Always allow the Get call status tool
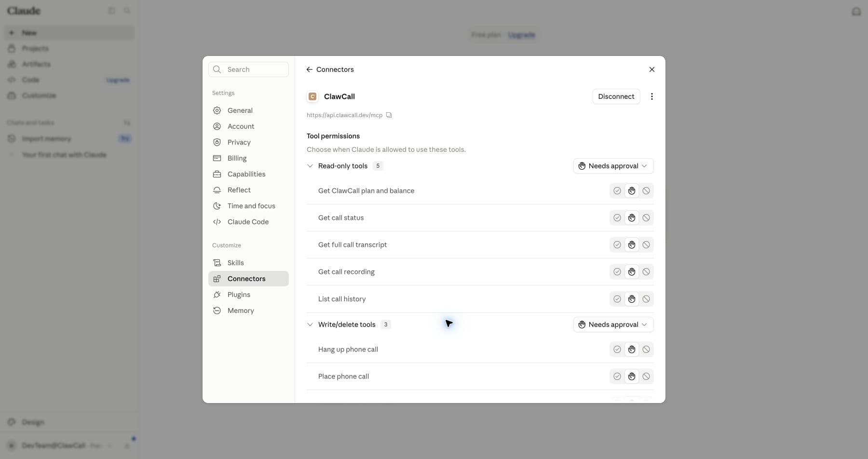This screenshot has width=868, height=459. [x=617, y=218]
